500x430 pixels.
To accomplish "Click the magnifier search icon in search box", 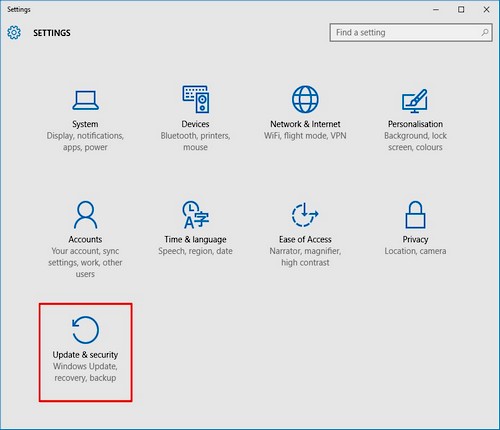I will coord(485,32).
